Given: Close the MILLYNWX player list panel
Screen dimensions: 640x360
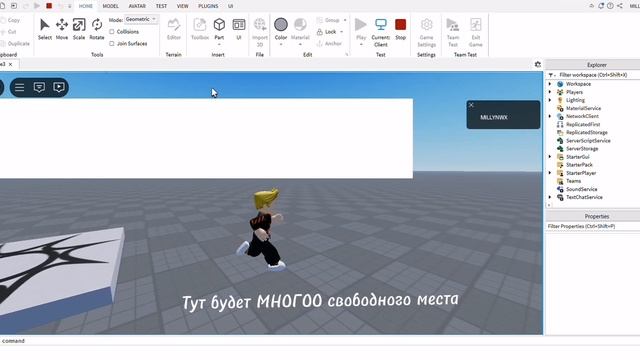Looking at the screenshot, I should 471,105.
